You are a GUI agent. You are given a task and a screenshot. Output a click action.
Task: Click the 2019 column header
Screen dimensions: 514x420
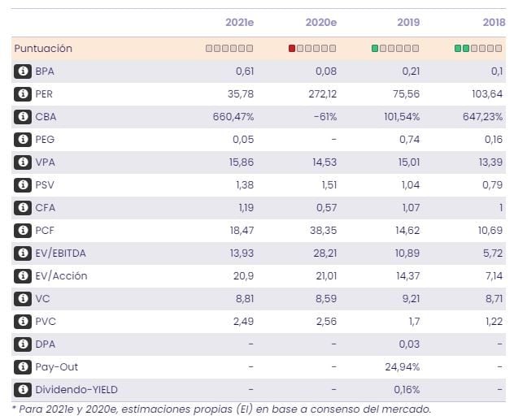407,23
